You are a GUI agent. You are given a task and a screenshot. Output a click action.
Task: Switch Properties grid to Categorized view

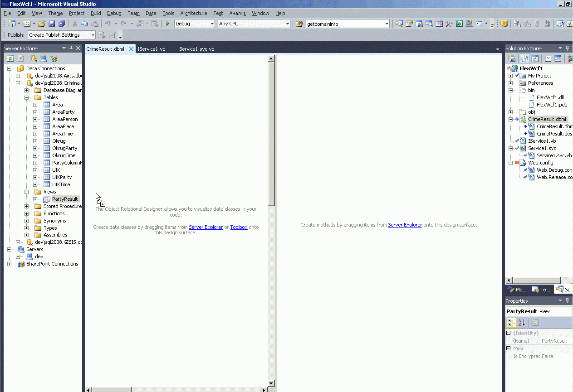(x=511, y=323)
